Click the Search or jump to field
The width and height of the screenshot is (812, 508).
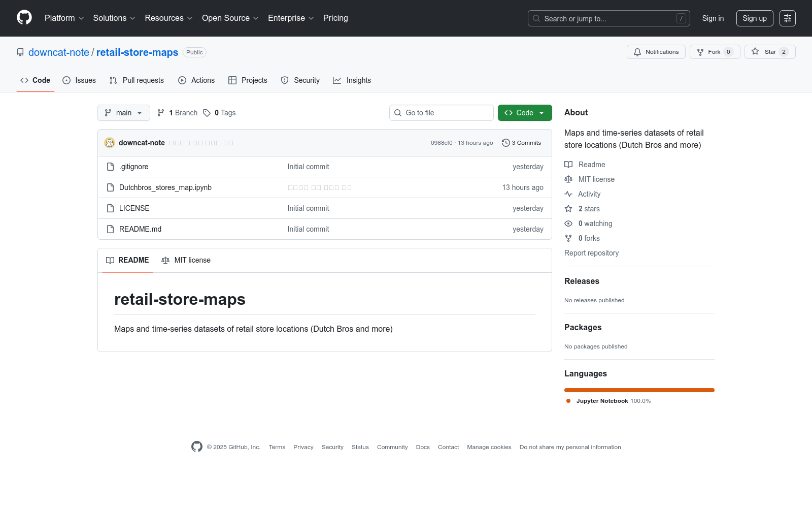[609, 18]
